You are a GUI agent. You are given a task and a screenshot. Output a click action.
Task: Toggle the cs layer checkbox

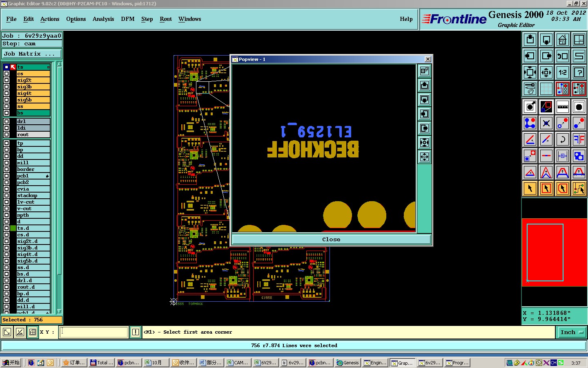(7, 74)
